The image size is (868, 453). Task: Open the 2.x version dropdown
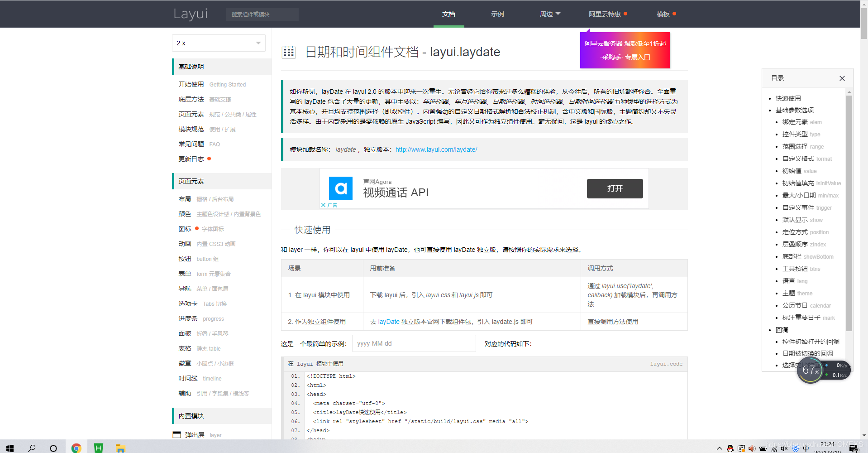coord(219,43)
